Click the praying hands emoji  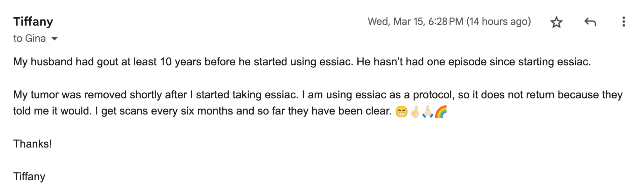428,111
